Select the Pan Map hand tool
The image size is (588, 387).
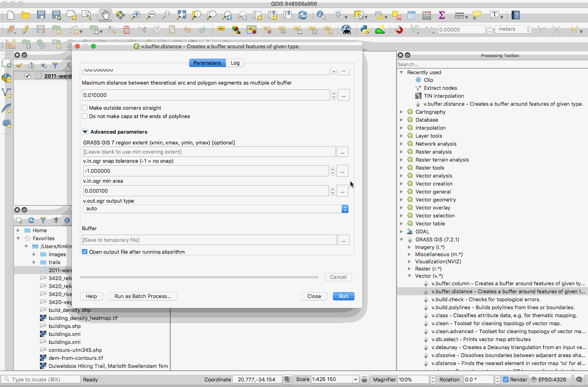pyautogui.click(x=105, y=15)
